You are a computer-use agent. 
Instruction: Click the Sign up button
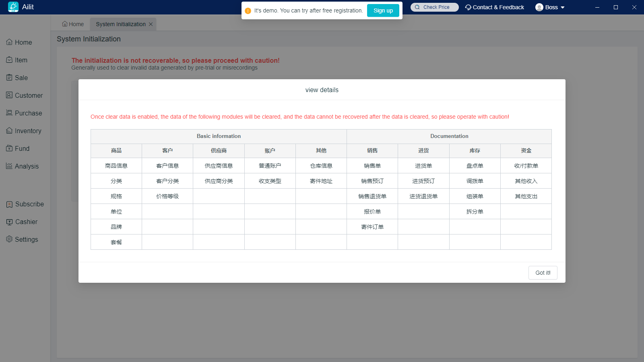coord(383,10)
